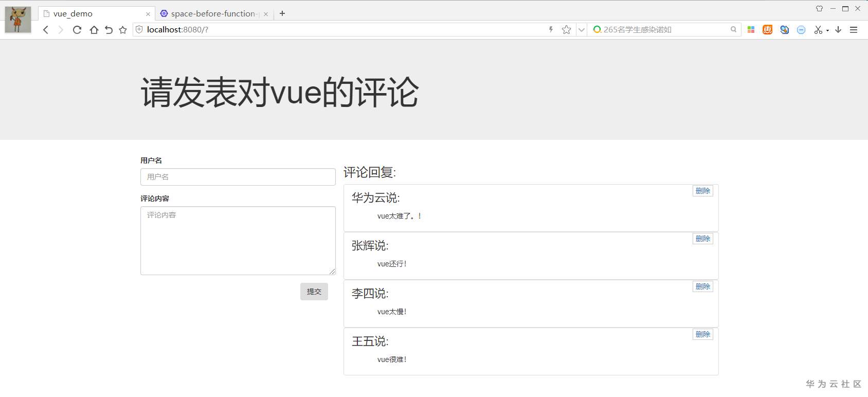Switch to the space-before-function tab
The width and height of the screenshot is (868, 397).
coord(214,14)
